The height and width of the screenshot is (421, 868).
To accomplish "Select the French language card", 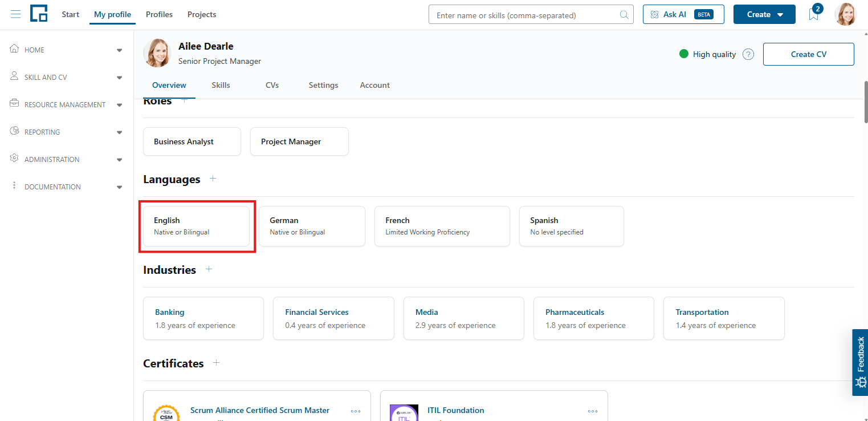I will [x=442, y=226].
